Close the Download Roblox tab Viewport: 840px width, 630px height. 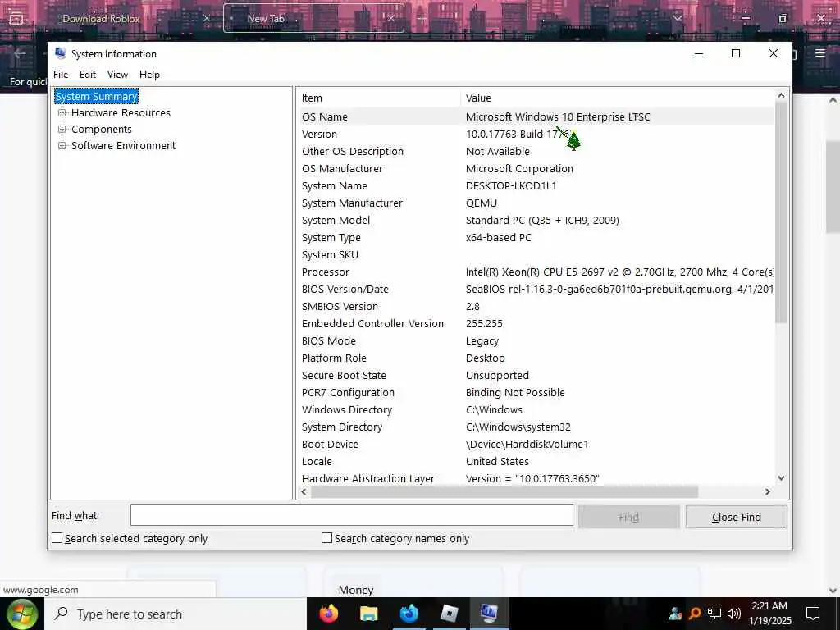207,18
